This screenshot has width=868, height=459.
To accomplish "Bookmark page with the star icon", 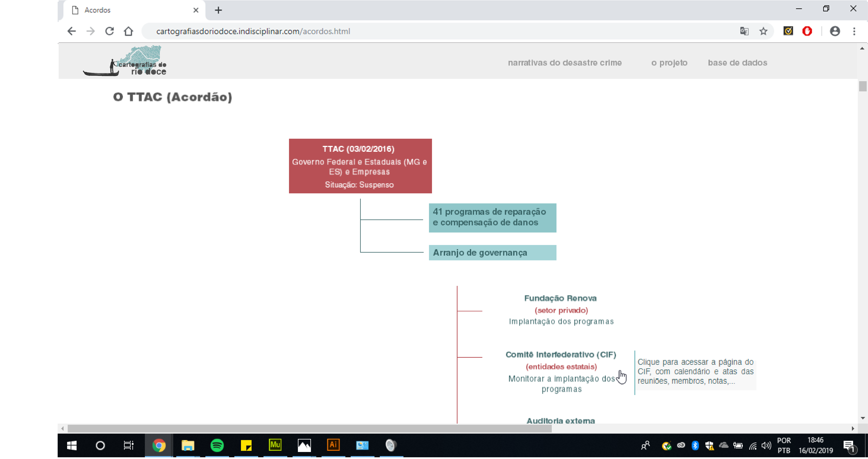I will point(763,31).
